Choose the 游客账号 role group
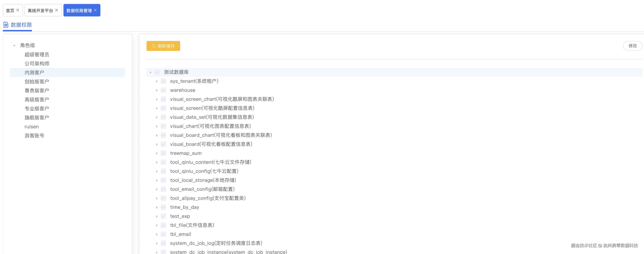Viewport: 644px width, 254px height. pos(34,135)
